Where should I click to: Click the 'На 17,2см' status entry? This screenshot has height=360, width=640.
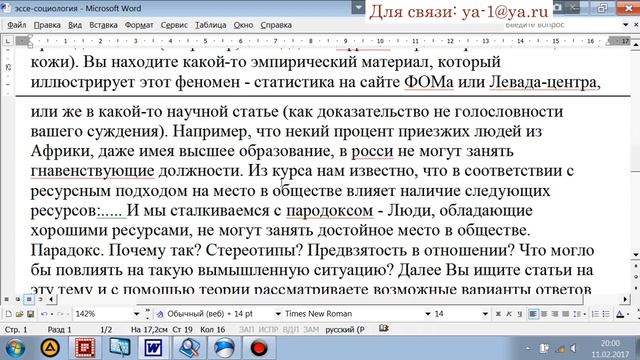pyautogui.click(x=149, y=329)
